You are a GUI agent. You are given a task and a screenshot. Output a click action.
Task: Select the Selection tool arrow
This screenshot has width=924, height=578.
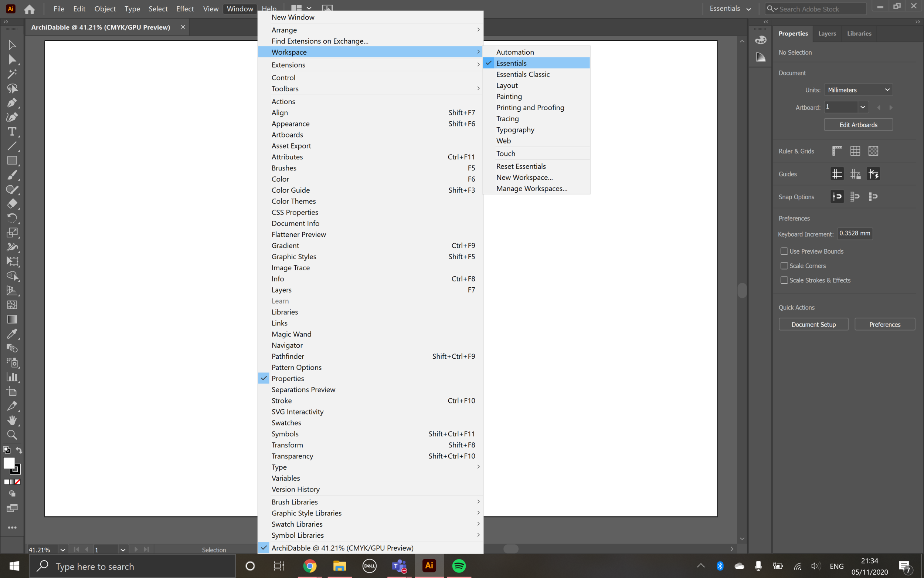[12, 45]
